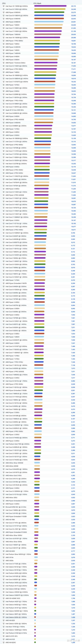
Task: Expand the Intel Pentium Gold 7505 chevron
Action: point(4,444)
